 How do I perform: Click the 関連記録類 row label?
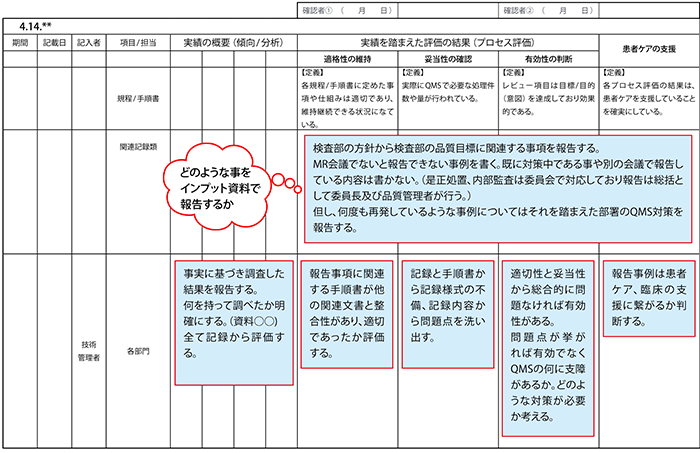click(137, 146)
